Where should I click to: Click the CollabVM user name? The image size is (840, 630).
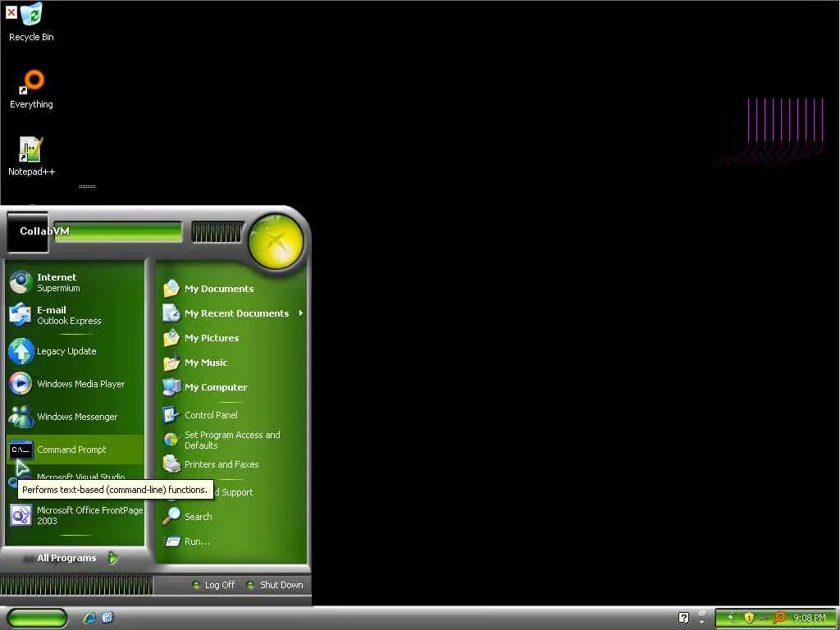pyautogui.click(x=44, y=231)
